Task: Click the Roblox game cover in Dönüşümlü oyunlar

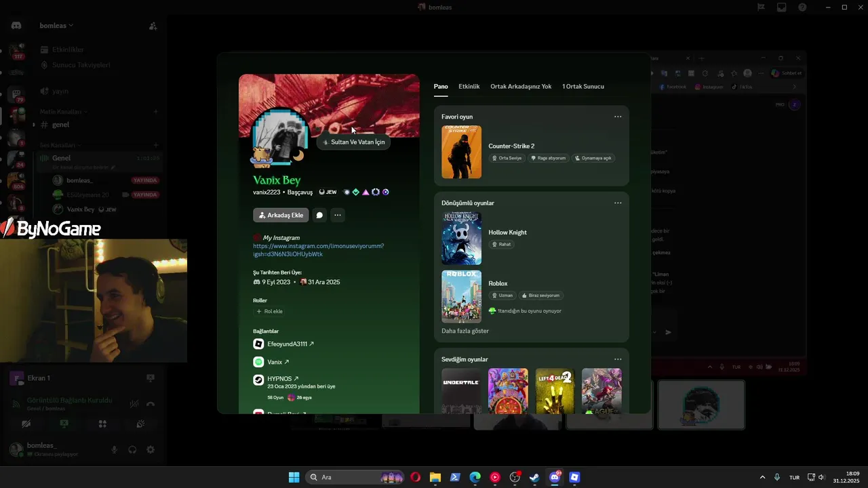Action: tap(461, 296)
